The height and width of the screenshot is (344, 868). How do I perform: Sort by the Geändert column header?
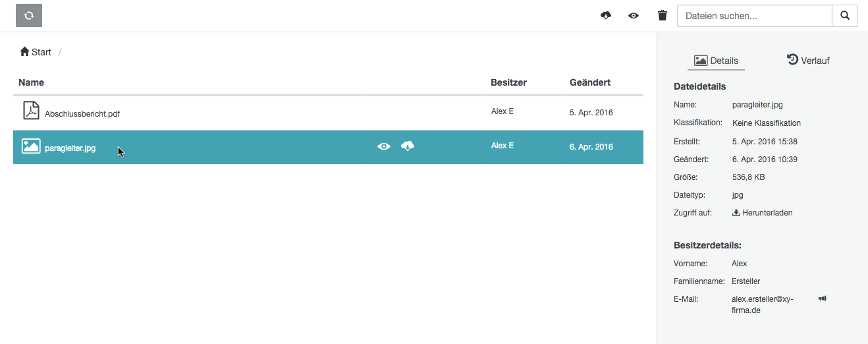[x=590, y=82]
